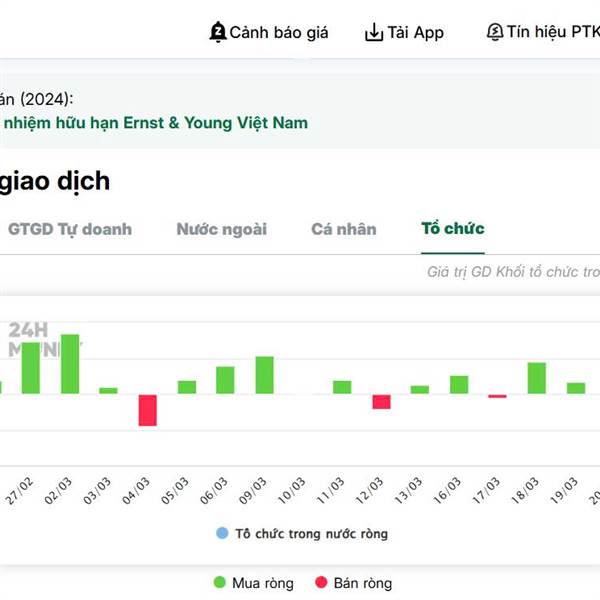Click the green bar for 09/03
This screenshot has width=600, height=600.
click(264, 375)
